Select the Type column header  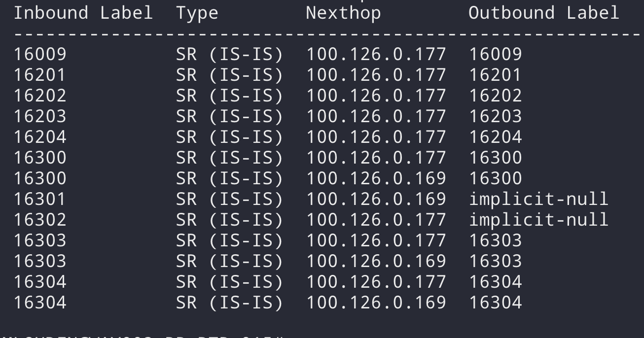coord(198,13)
